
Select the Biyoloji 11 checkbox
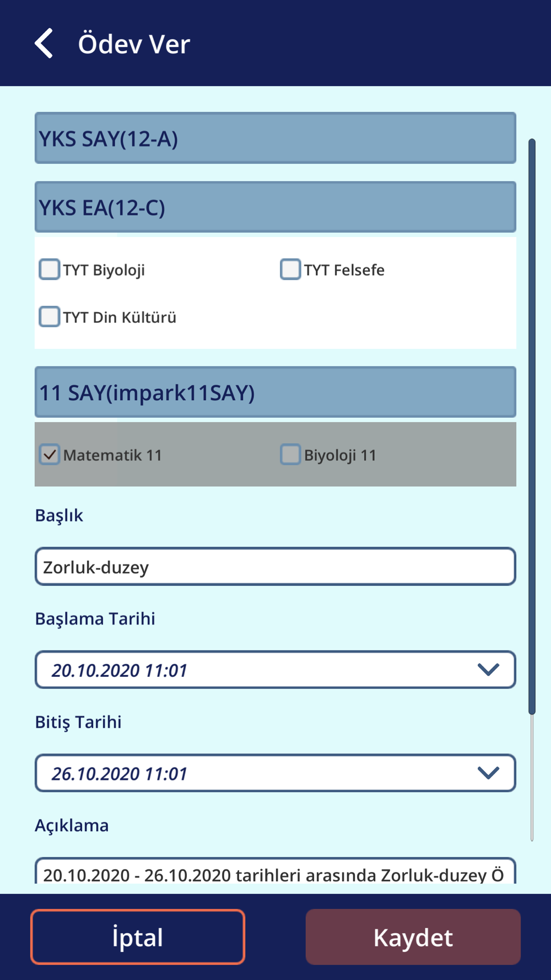pyautogui.click(x=290, y=455)
